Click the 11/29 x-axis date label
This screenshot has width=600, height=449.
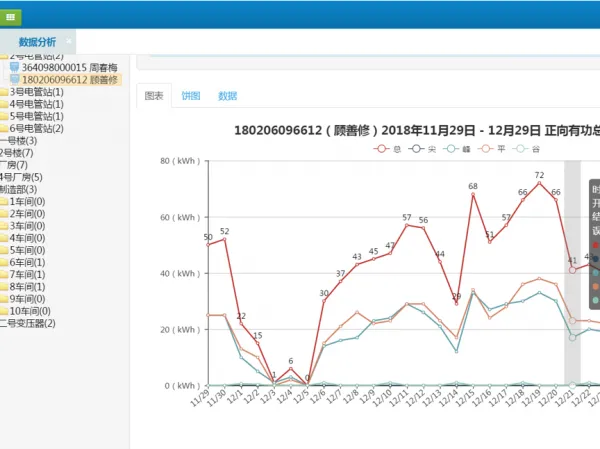pyautogui.click(x=200, y=398)
